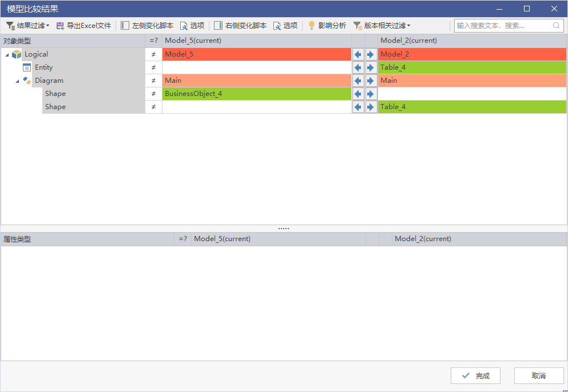This screenshot has width=568, height=392.
Task: Click the Entity table icon
Action: pyautogui.click(x=27, y=67)
